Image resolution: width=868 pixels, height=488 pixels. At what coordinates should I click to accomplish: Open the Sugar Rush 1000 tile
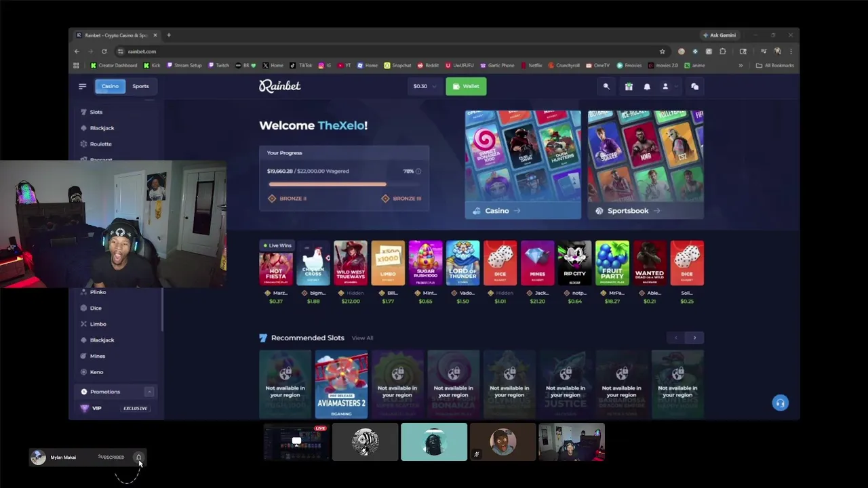click(425, 263)
